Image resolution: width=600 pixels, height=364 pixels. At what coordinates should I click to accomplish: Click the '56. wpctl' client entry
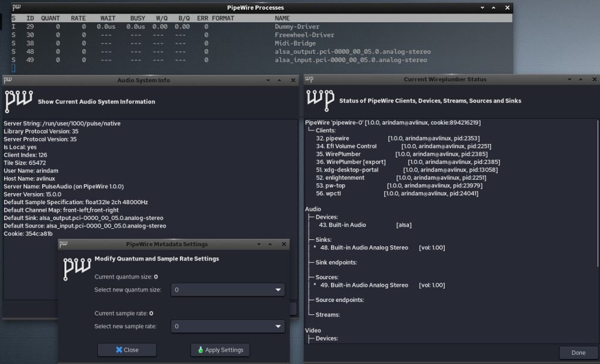(397, 194)
